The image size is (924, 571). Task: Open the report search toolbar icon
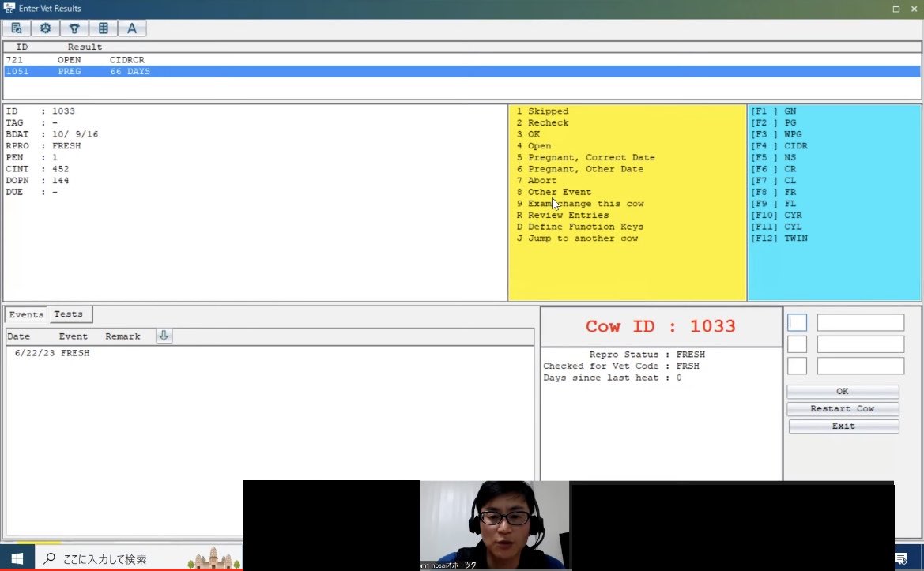pyautogui.click(x=17, y=28)
